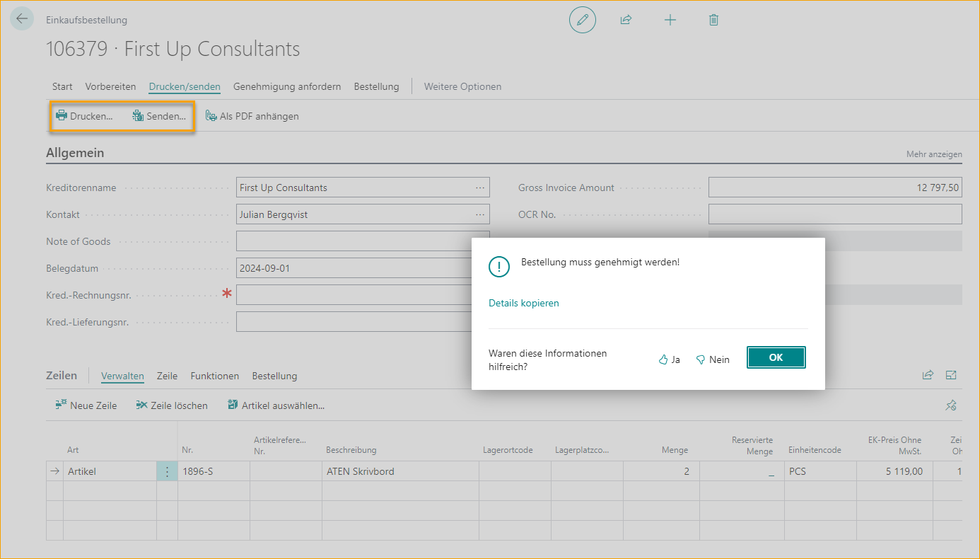This screenshot has height=559, width=980.
Task: Click the Belegdatum date field
Action: point(354,268)
